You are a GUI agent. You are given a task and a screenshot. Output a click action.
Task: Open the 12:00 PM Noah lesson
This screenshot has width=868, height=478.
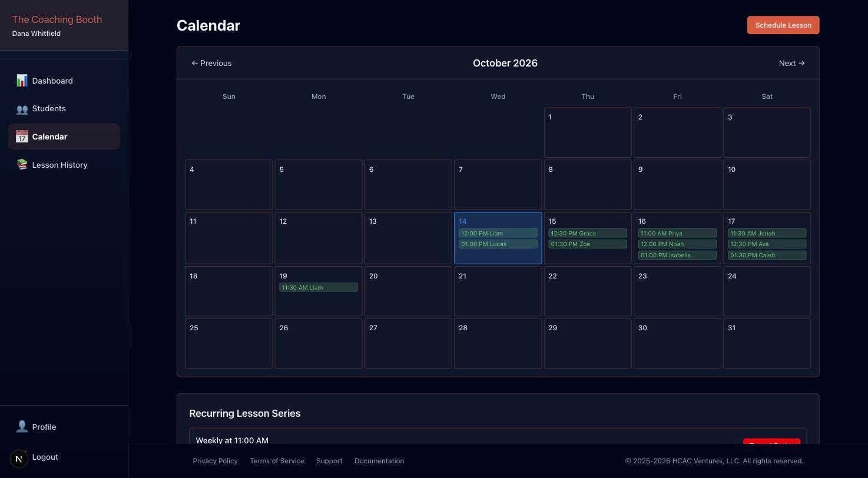click(x=677, y=244)
